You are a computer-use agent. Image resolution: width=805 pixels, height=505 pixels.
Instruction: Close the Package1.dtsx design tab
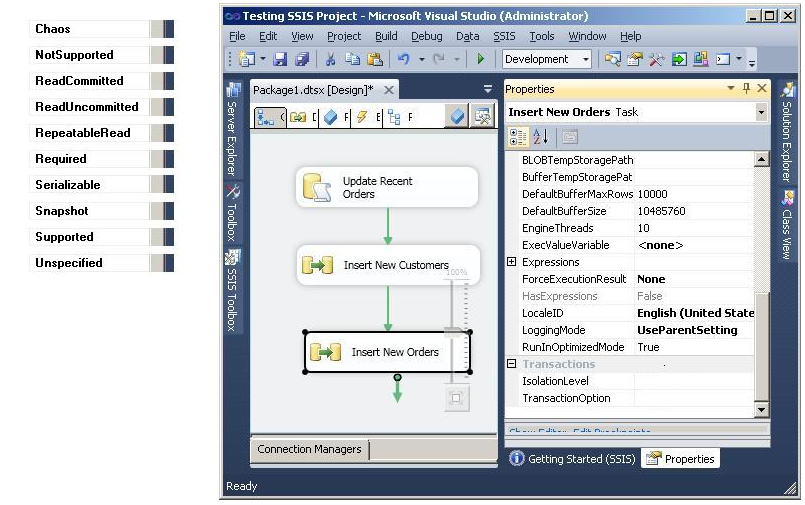[389, 90]
